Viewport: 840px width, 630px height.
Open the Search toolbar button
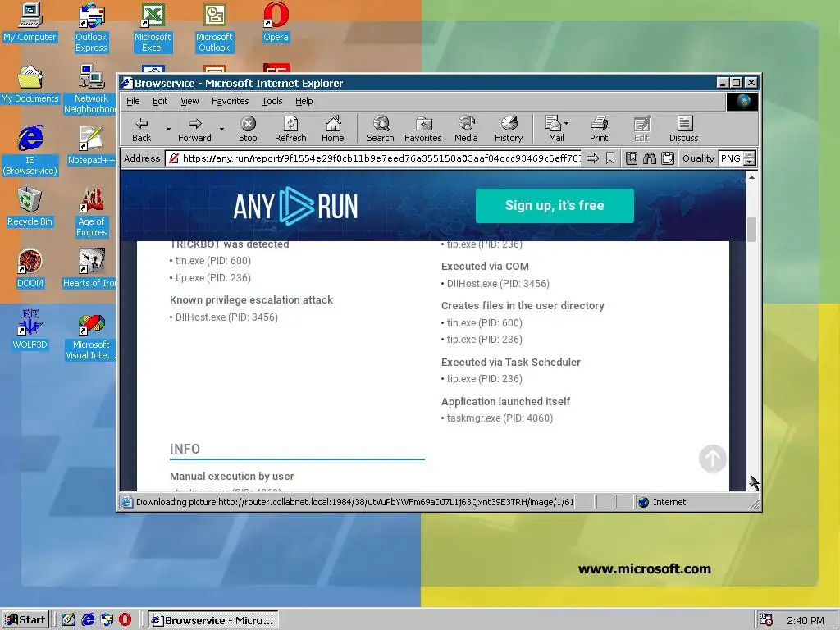tap(381, 129)
